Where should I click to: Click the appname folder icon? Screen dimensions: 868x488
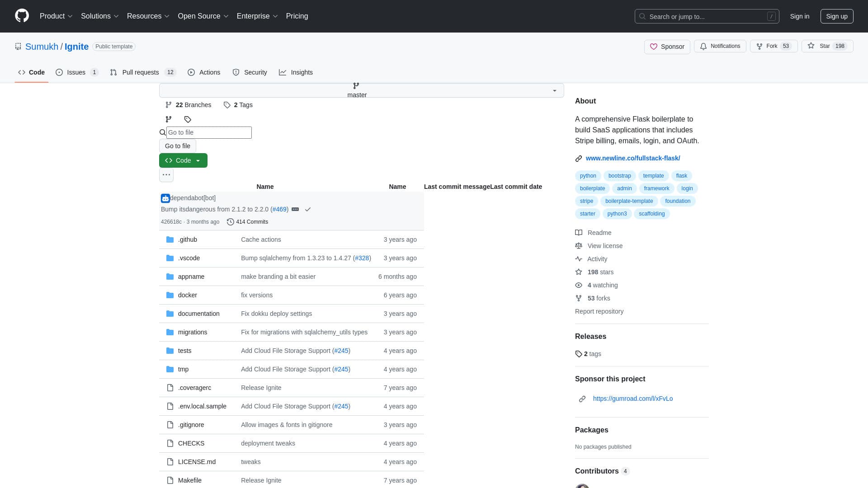170,277
